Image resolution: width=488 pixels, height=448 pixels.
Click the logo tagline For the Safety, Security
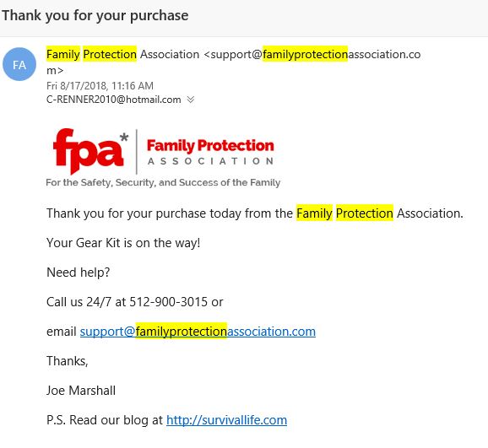163,182
